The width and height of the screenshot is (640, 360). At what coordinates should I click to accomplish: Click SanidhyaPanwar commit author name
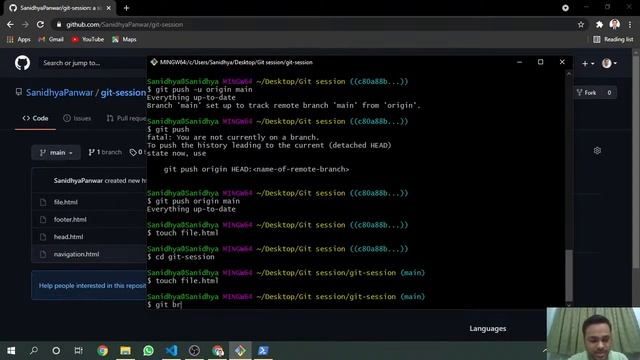78,180
